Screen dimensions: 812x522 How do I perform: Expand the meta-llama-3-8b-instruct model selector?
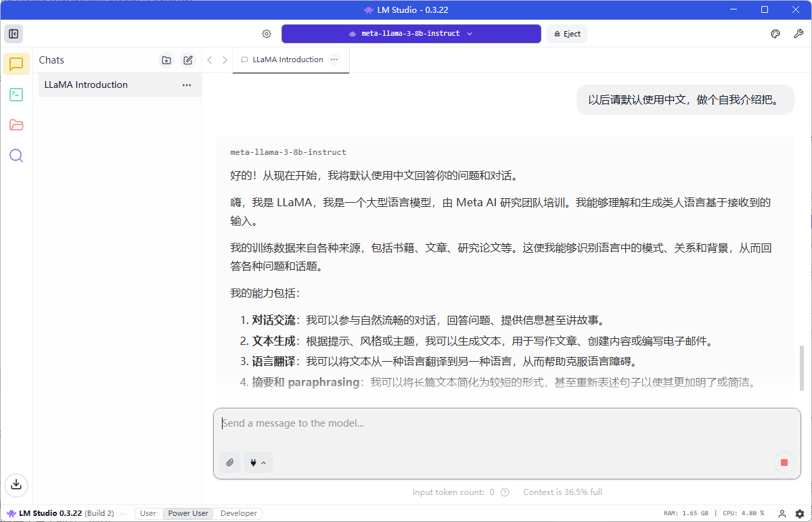pyautogui.click(x=411, y=34)
